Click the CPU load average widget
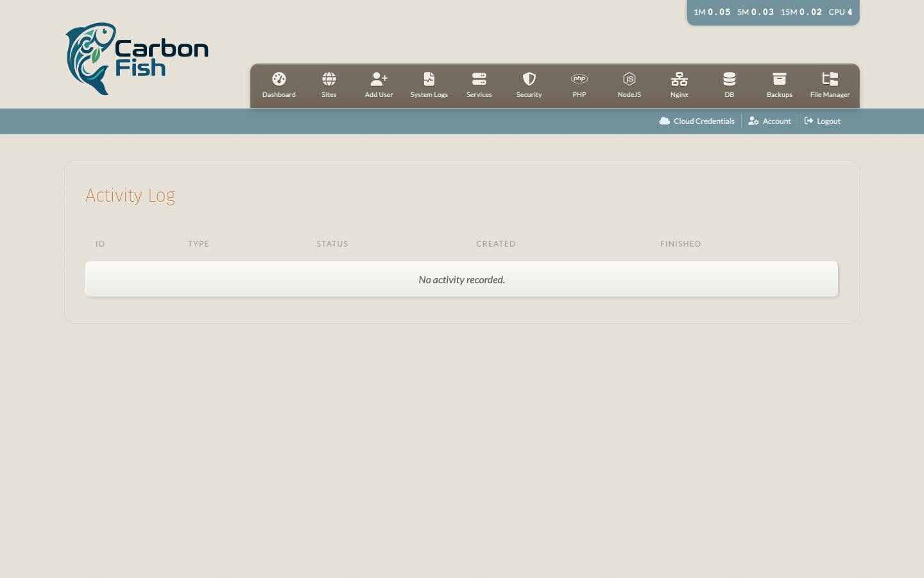 (x=773, y=12)
